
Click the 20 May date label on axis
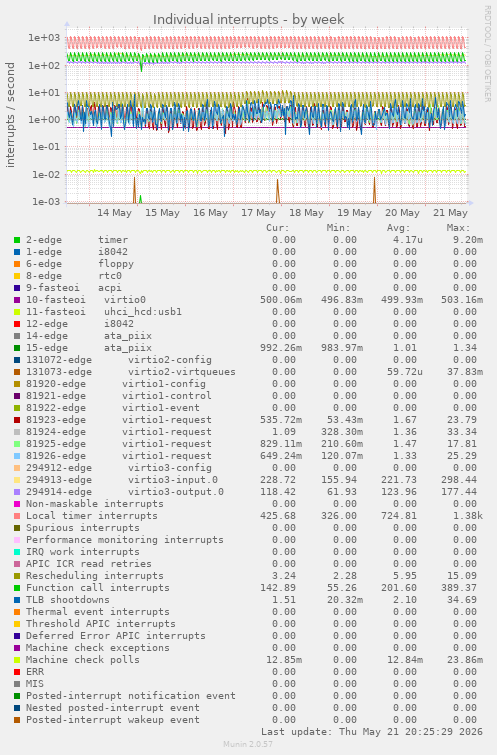(x=402, y=213)
